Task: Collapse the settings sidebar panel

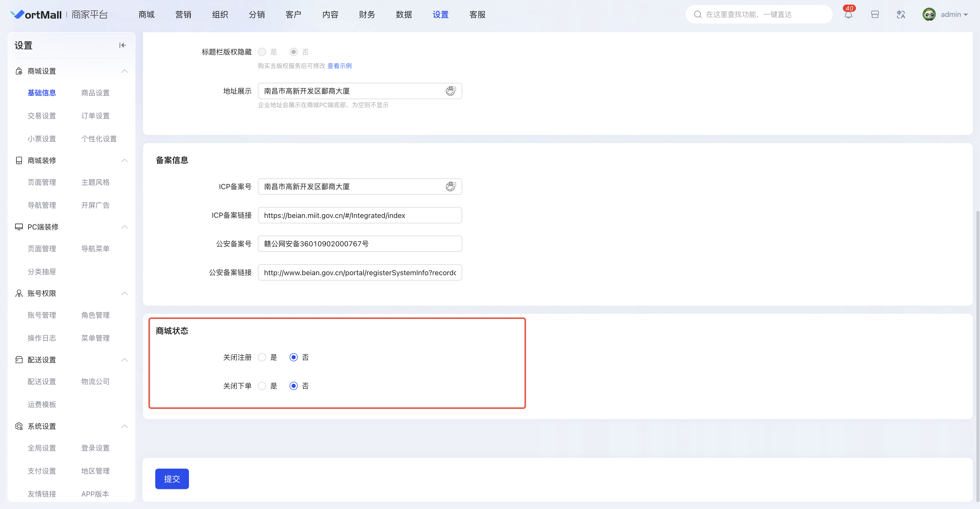Action: [123, 45]
